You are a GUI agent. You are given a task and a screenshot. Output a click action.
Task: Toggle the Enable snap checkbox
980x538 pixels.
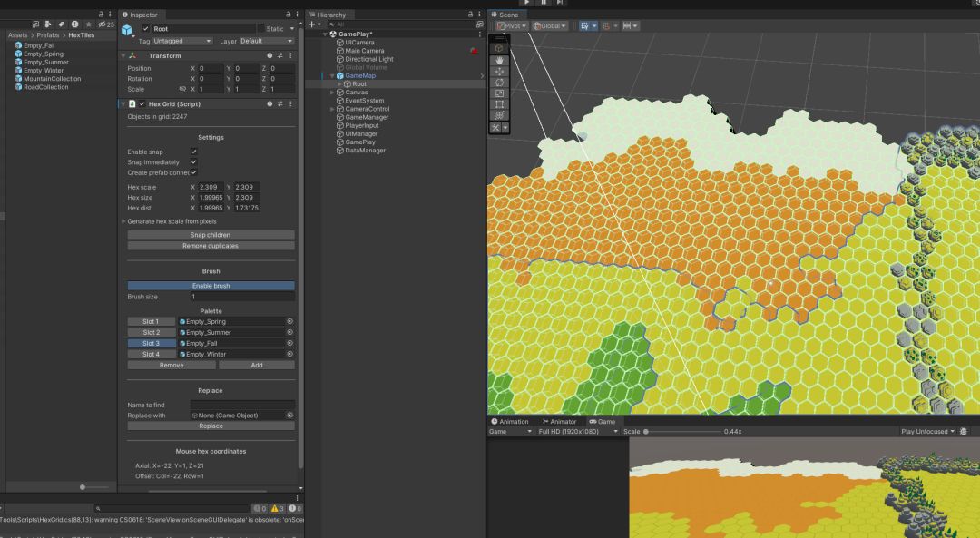(x=194, y=152)
